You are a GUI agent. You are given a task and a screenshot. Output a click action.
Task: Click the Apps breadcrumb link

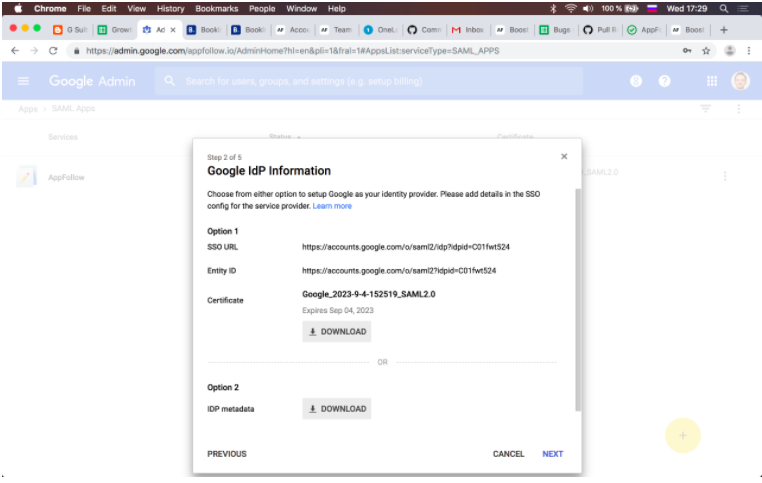coord(28,109)
